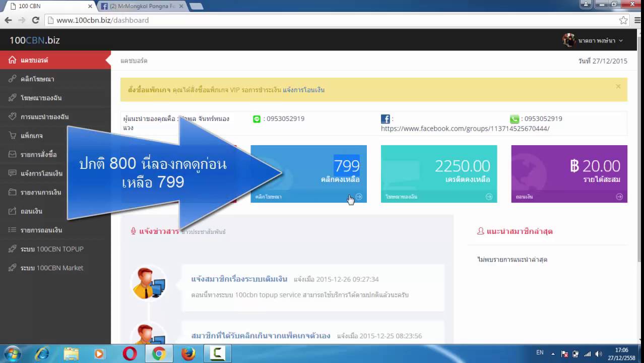
Task: Open the Windows Start menu
Action: point(12,354)
